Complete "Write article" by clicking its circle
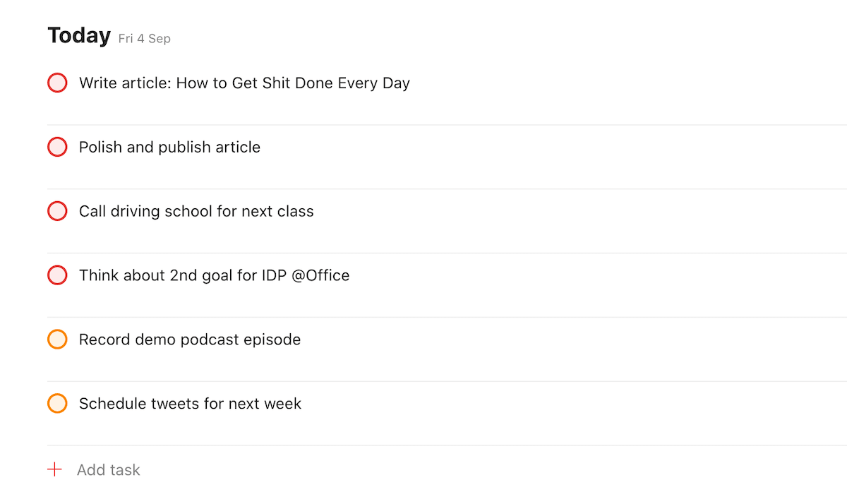The height and width of the screenshot is (504, 847). [x=57, y=83]
